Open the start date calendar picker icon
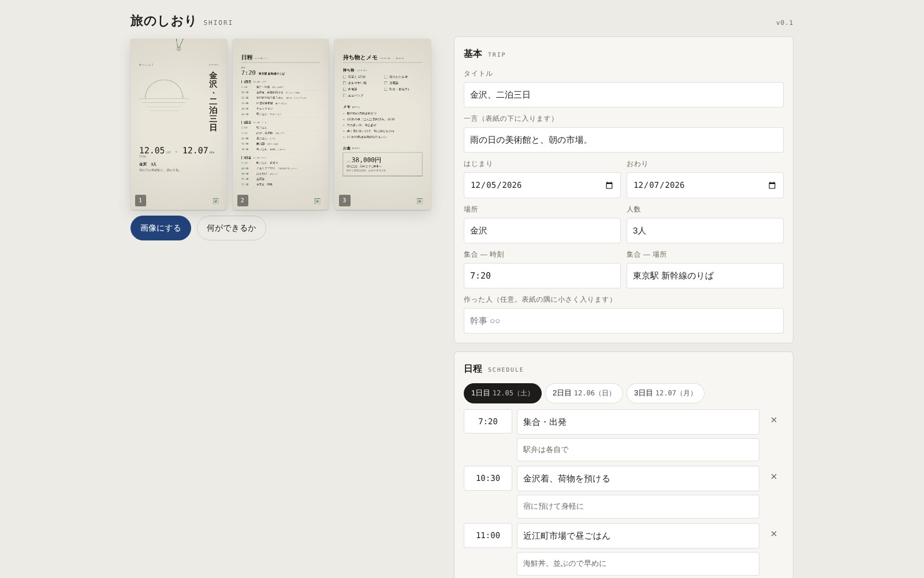This screenshot has height=578, width=924. point(609,186)
